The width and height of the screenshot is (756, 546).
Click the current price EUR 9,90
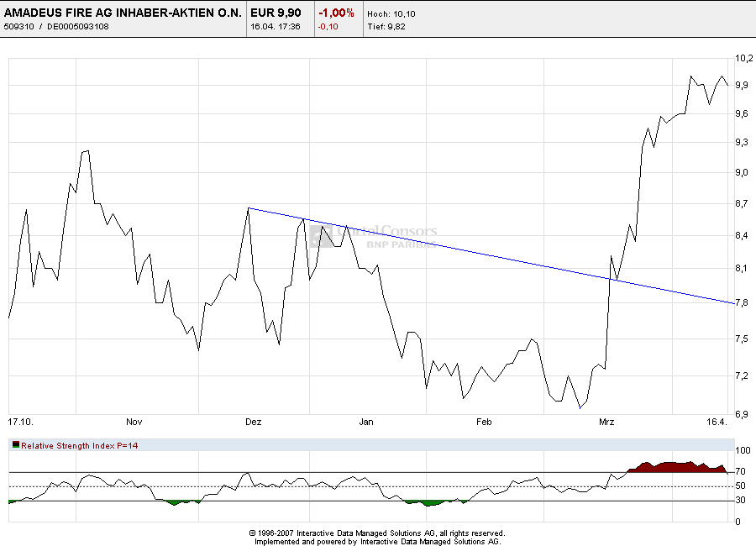(x=276, y=13)
